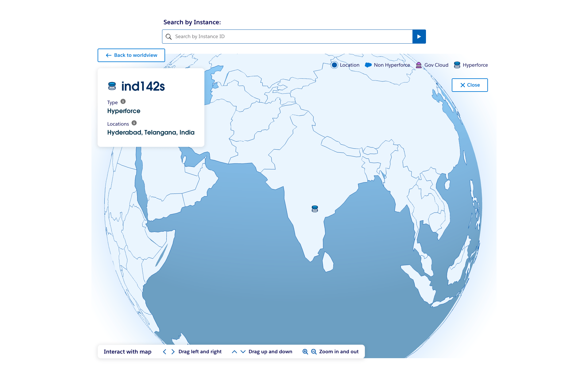Rotate map right with right chevron
The height and width of the screenshot is (368, 588).
[x=173, y=352]
